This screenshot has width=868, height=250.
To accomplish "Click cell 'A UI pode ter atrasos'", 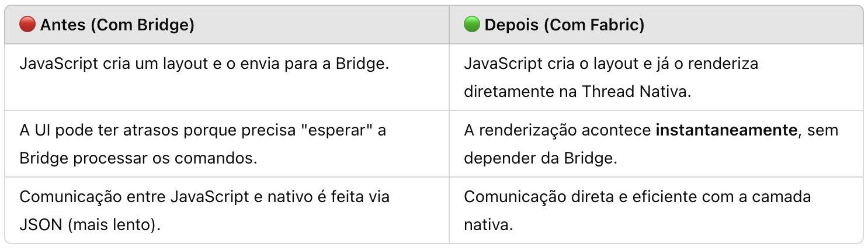I will pyautogui.click(x=227, y=144).
